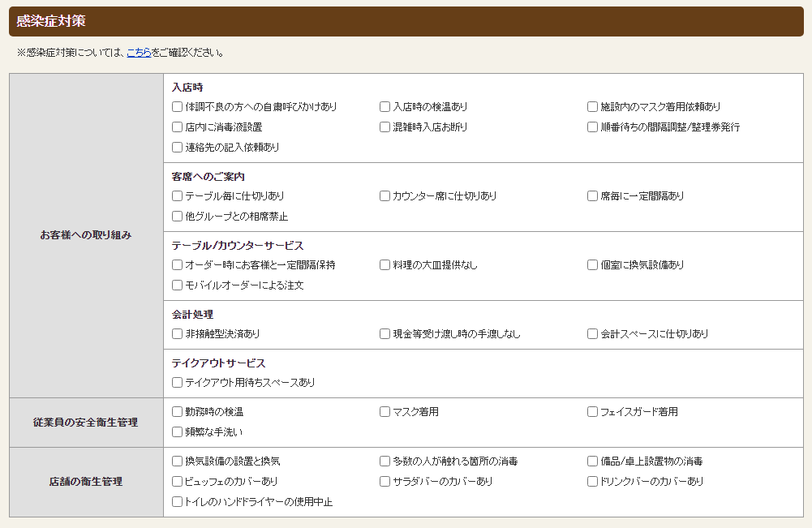
Task: Enable 施設内のマスク着用依頼あり option
Action: [x=592, y=106]
